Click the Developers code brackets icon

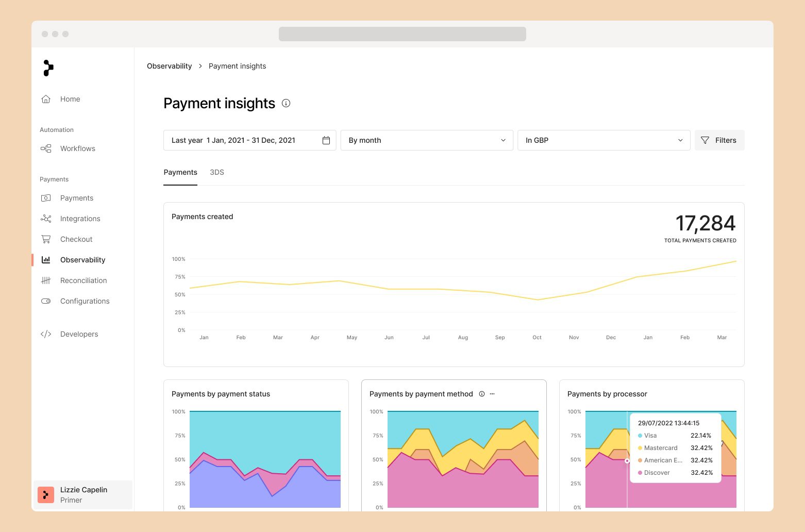46,334
